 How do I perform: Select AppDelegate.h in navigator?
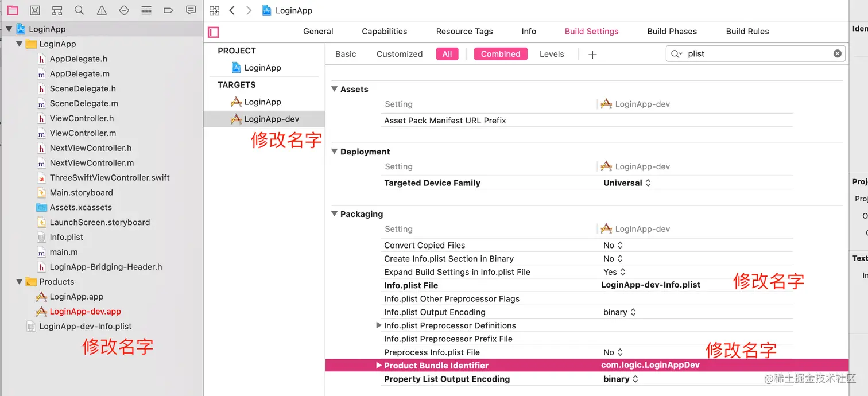coord(72,59)
